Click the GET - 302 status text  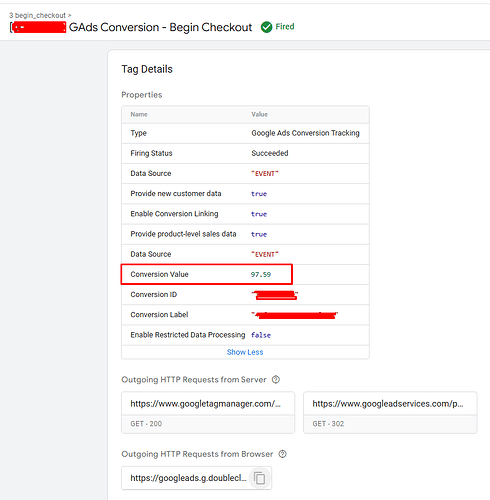[328, 424]
